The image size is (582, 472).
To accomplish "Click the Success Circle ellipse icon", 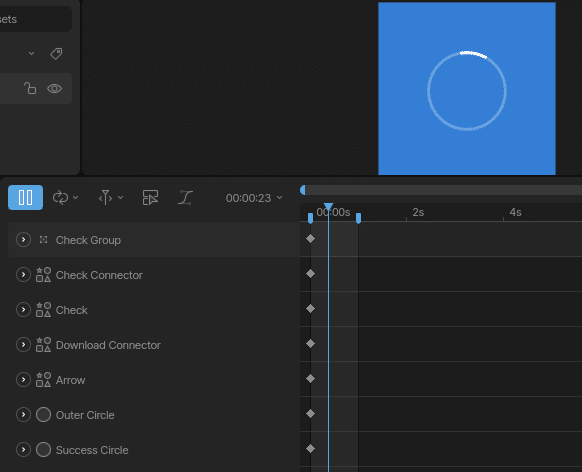I will pyautogui.click(x=43, y=450).
